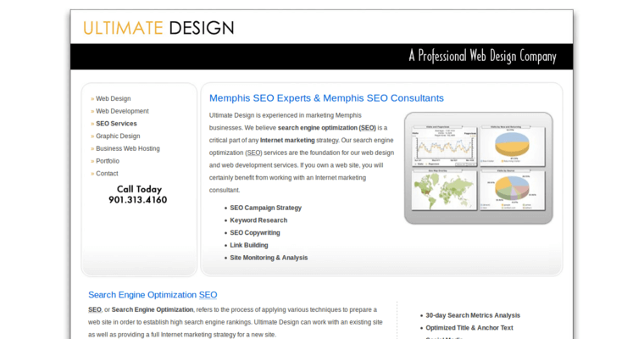Viewport: 644px width, 339px height.
Task: Click SEO Copywriting bullet item
Action: (255, 232)
